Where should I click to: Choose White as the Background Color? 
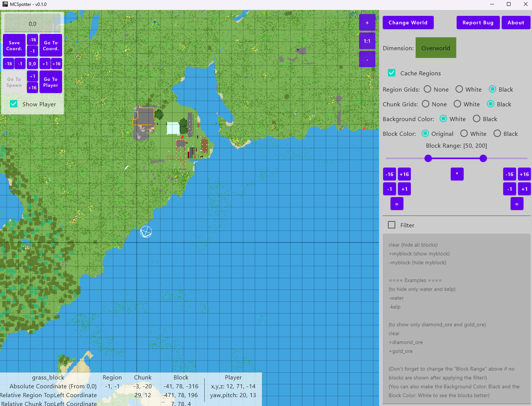click(x=443, y=118)
